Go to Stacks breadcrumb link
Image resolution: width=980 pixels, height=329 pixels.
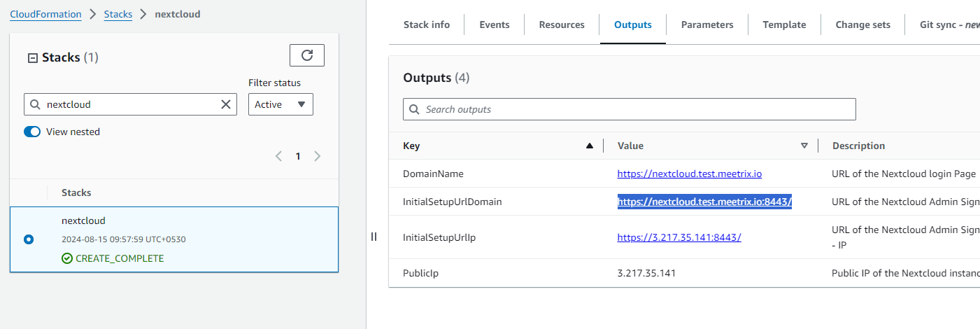pos(118,14)
